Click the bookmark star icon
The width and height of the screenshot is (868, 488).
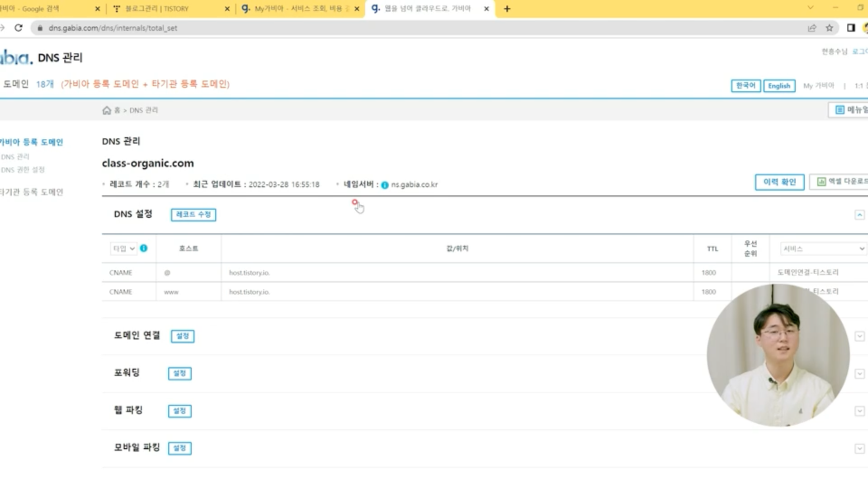click(829, 28)
